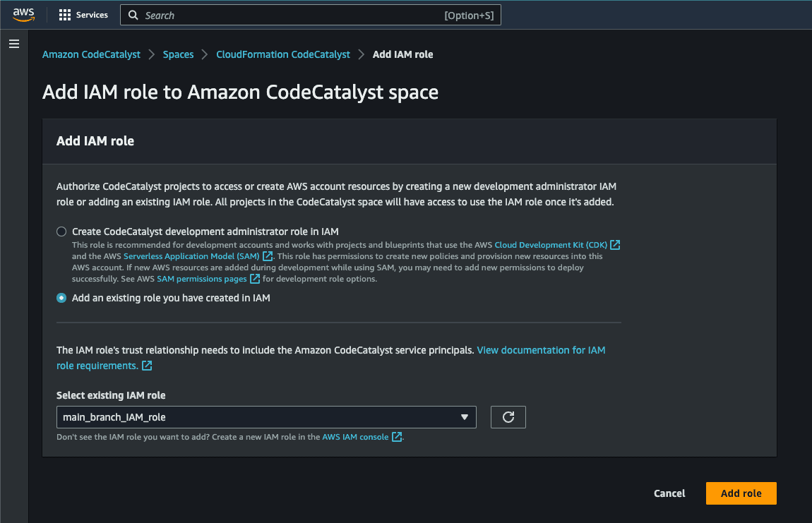The image size is (812, 523).
Task: Expand the main_branch_IAM_role dropdown arrow
Action: [x=464, y=417]
